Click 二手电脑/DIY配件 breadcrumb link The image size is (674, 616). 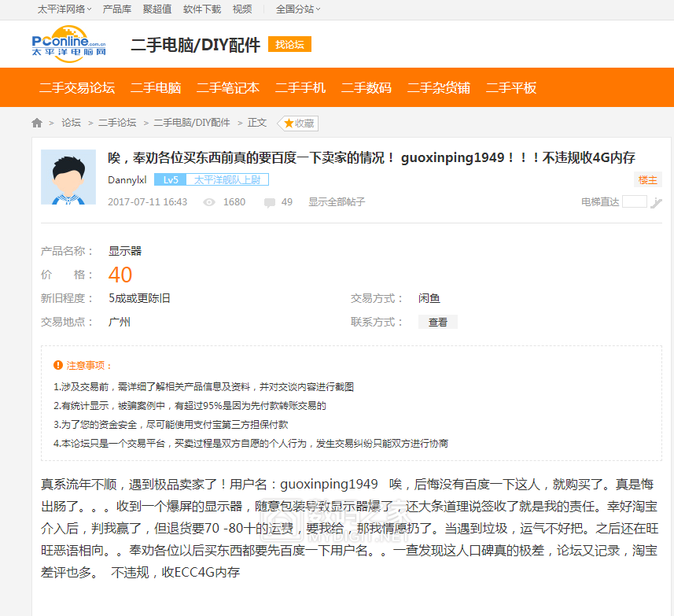pyautogui.click(x=192, y=123)
